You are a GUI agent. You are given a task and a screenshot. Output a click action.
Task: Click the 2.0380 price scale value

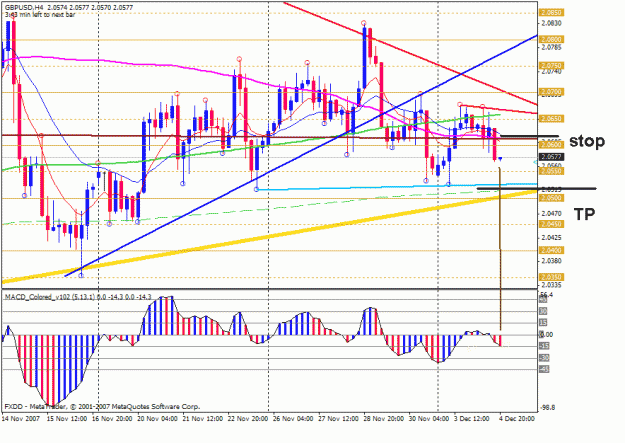click(x=551, y=261)
